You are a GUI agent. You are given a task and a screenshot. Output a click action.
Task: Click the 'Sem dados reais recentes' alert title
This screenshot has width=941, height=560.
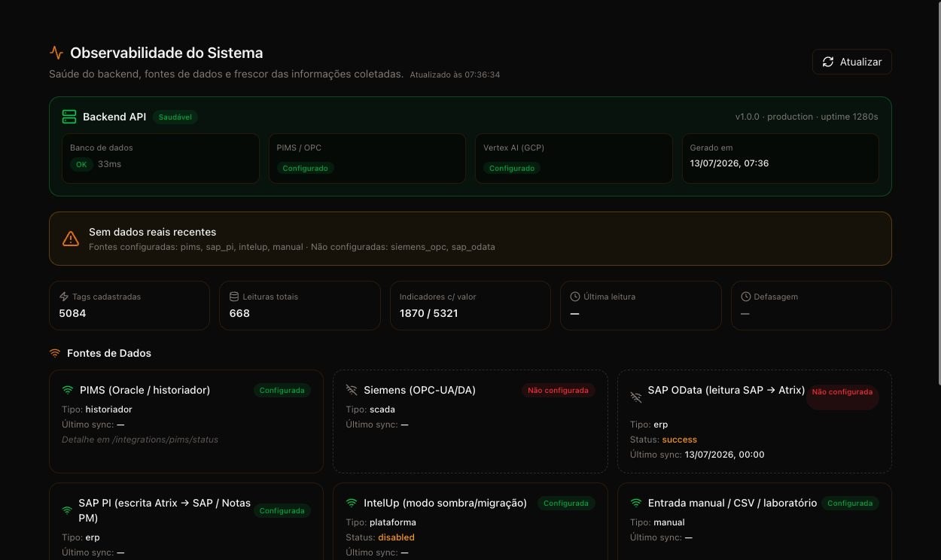point(152,232)
